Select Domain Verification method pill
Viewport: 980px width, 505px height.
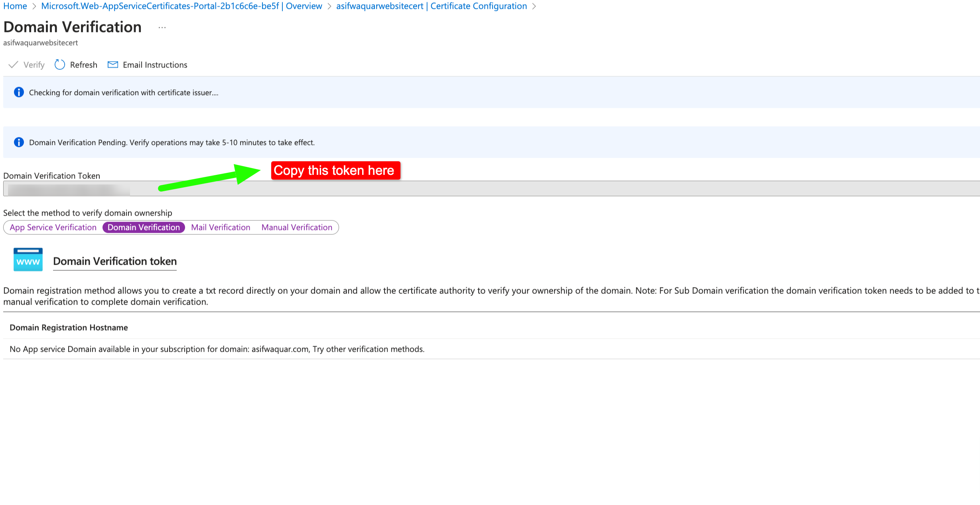point(144,227)
